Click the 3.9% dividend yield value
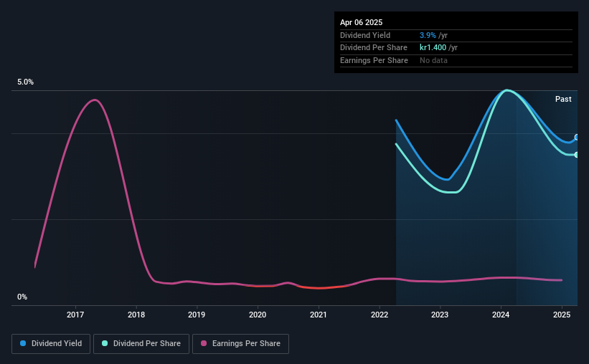The width and height of the screenshot is (589, 364). (428, 35)
